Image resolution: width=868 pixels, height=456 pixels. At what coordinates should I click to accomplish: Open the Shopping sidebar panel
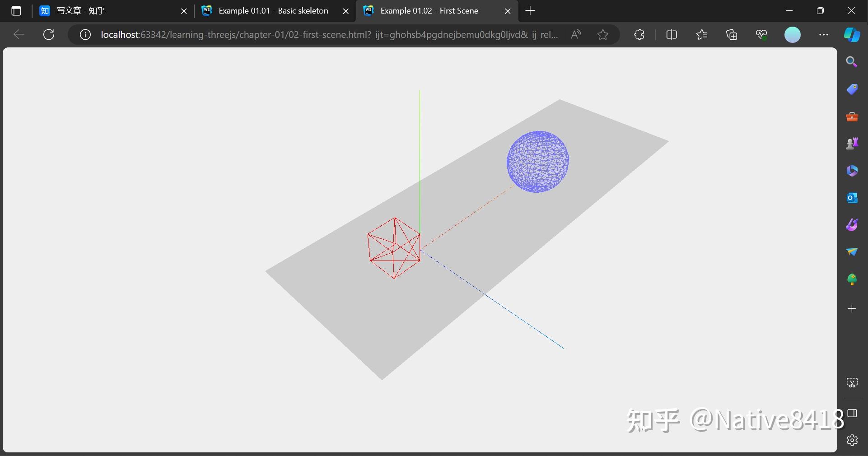(x=852, y=89)
